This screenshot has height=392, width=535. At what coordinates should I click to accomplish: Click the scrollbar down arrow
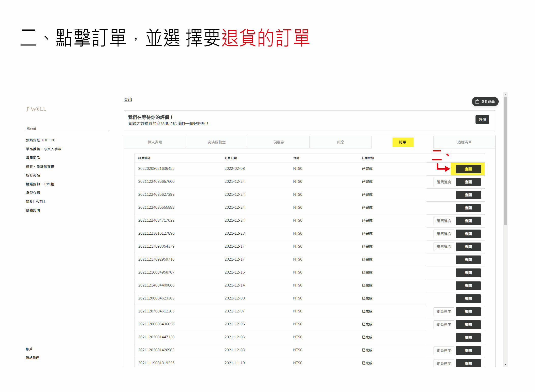(x=505, y=364)
